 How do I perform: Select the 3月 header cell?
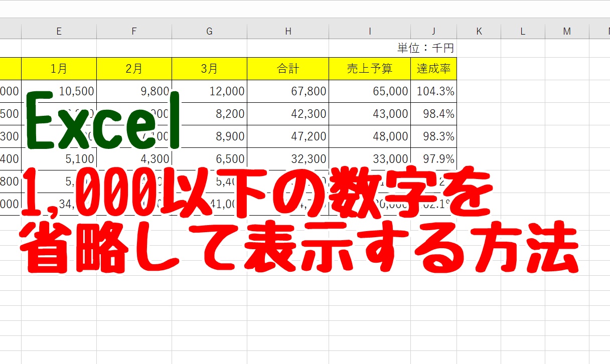[x=209, y=69]
